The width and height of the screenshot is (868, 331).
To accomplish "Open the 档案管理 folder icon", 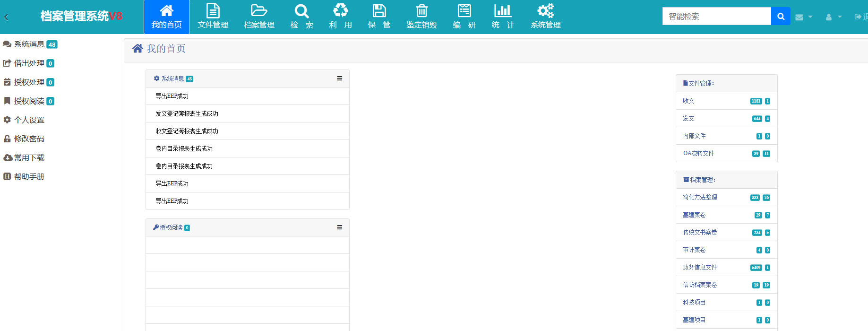I will (x=259, y=11).
